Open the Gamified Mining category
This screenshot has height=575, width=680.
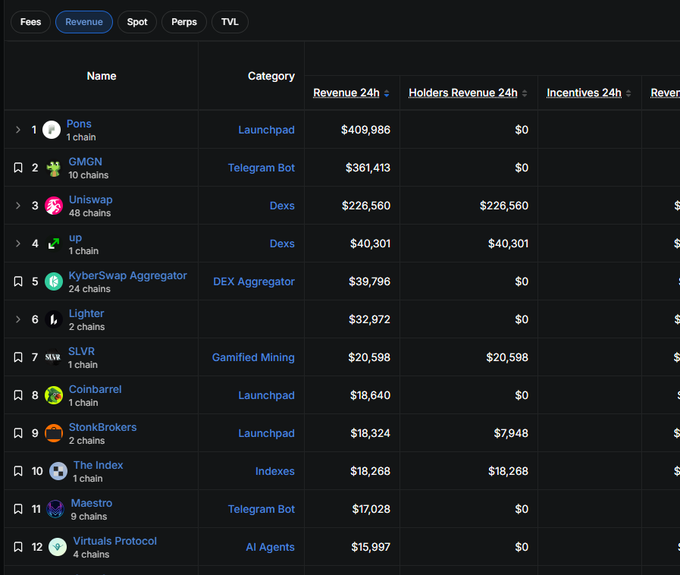(253, 357)
